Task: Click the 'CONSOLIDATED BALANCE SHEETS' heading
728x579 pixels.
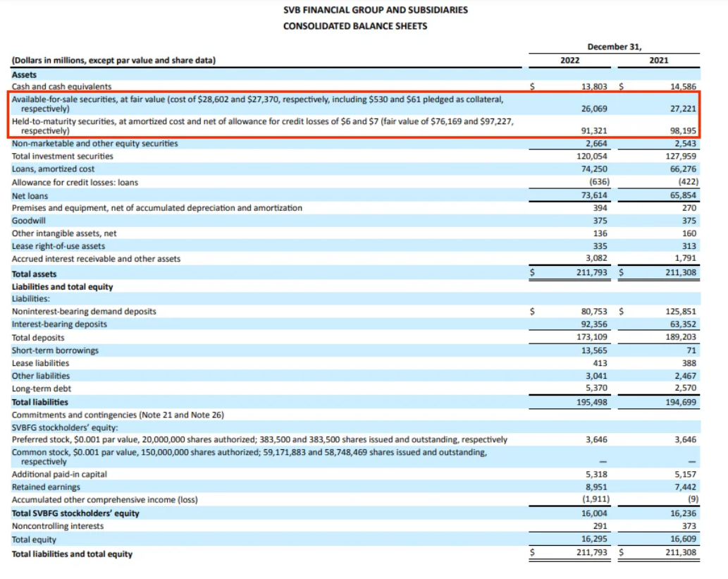Action: [x=355, y=26]
